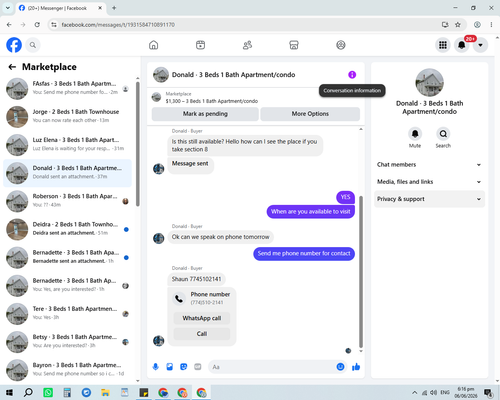Click 'Send me phone number for contact' bubble
This screenshot has height=400, width=500.
pos(304,254)
